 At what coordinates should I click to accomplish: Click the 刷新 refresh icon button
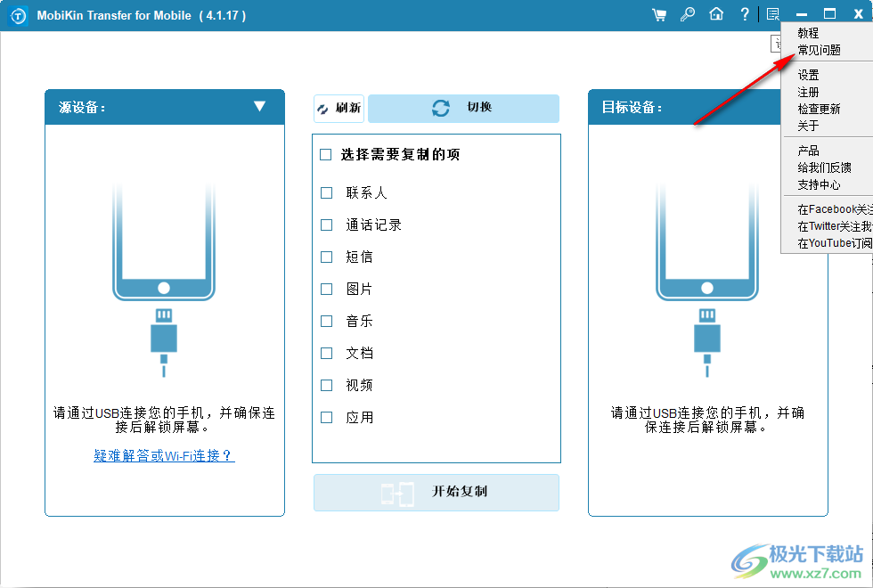[x=339, y=108]
